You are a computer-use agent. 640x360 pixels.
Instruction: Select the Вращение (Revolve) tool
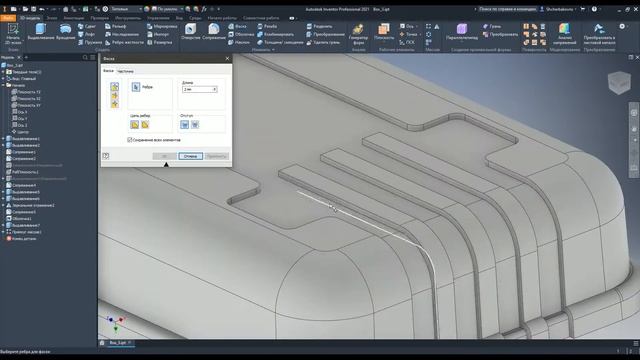point(65,32)
